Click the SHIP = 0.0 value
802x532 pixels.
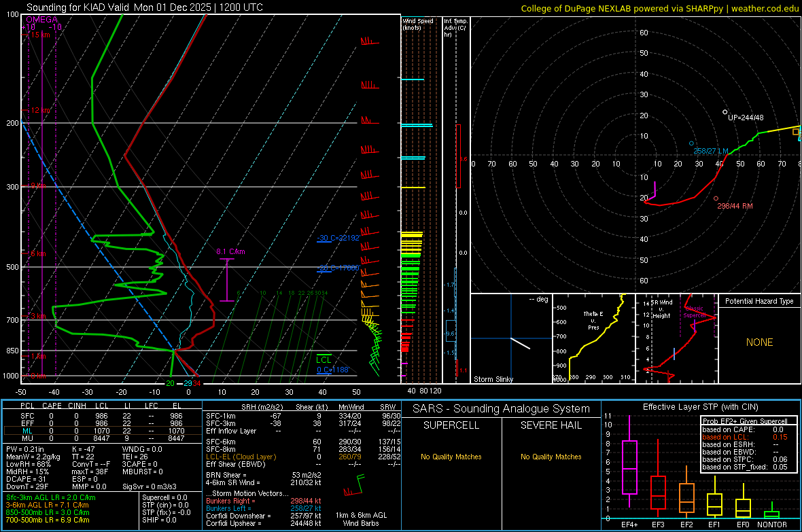(159, 520)
